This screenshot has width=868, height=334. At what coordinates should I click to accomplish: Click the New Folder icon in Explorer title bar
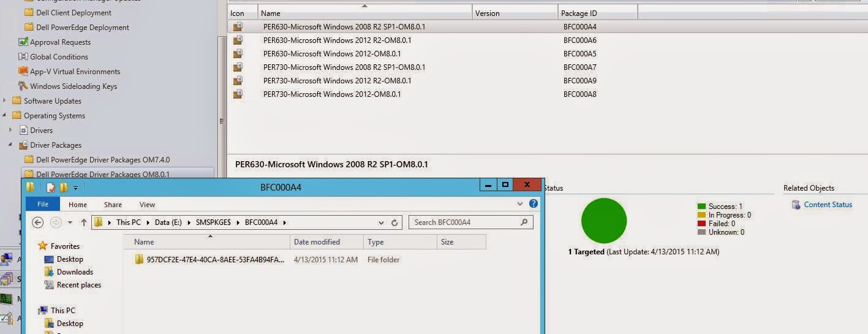[64, 187]
